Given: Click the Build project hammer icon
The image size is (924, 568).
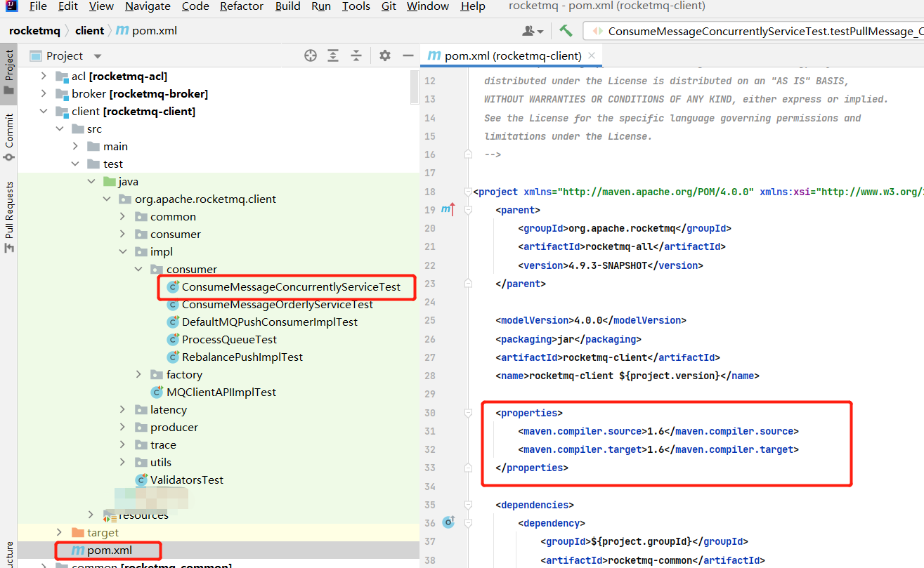Looking at the screenshot, I should point(566,31).
